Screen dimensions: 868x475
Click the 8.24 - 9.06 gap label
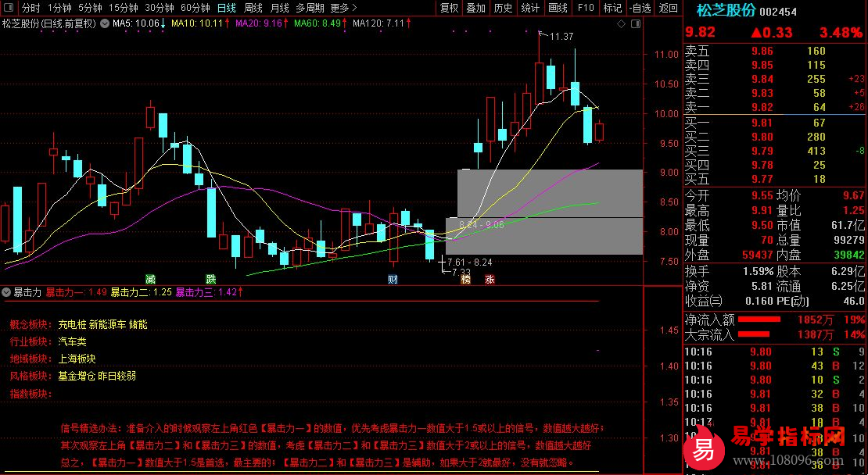[x=481, y=224]
